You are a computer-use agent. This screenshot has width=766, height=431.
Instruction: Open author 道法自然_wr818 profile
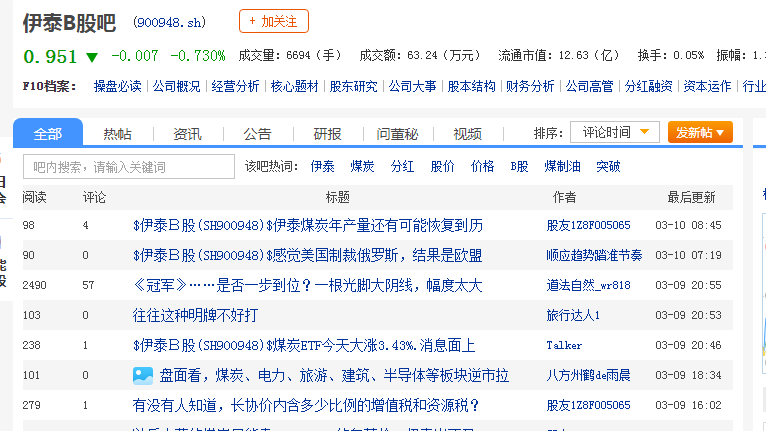point(588,285)
